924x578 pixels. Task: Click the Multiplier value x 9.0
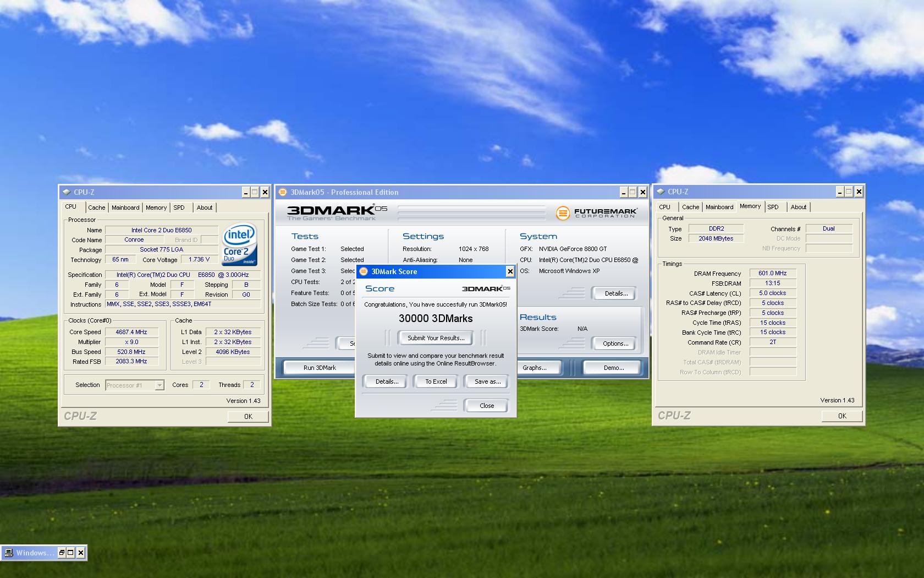[x=131, y=342]
